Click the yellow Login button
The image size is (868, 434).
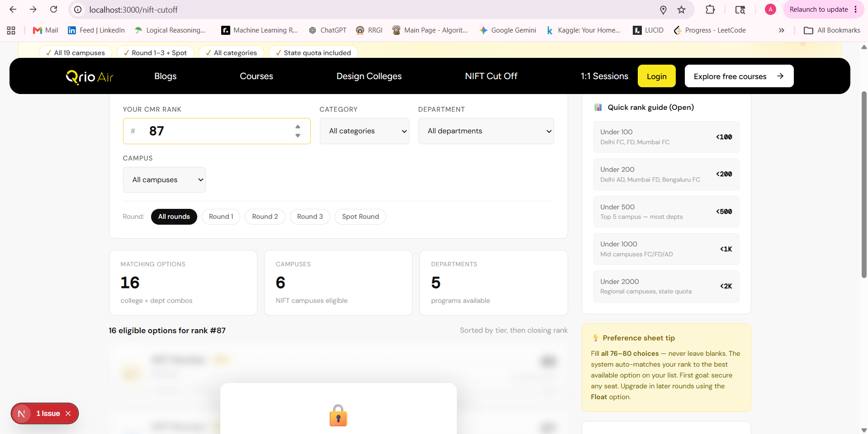pyautogui.click(x=657, y=76)
